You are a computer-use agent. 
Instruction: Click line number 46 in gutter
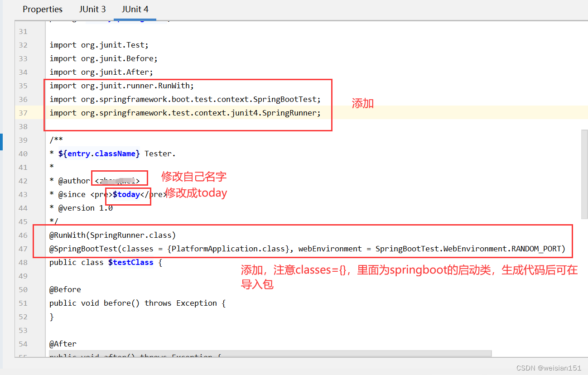pyautogui.click(x=23, y=235)
